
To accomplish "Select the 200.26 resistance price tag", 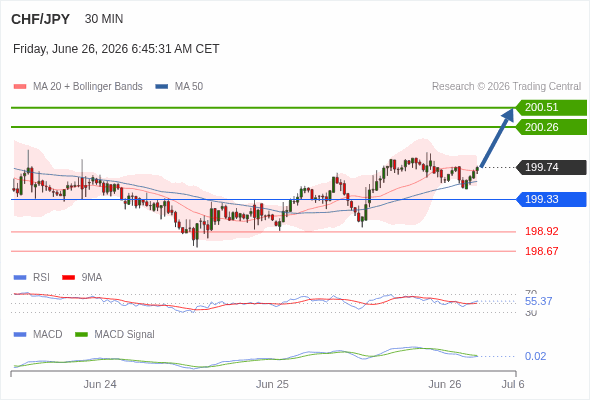I will pyautogui.click(x=551, y=127).
